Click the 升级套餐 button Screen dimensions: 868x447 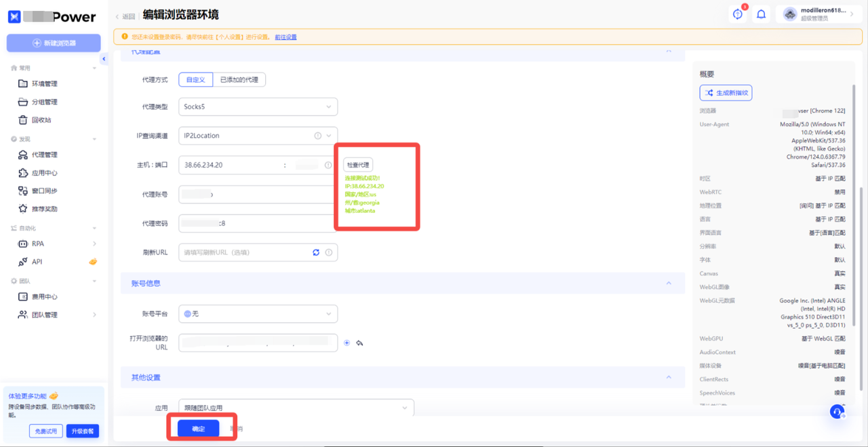point(83,431)
